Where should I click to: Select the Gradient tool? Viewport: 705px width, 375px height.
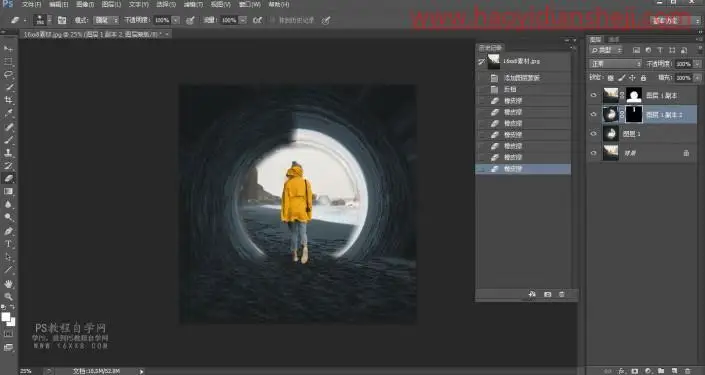pos(8,192)
